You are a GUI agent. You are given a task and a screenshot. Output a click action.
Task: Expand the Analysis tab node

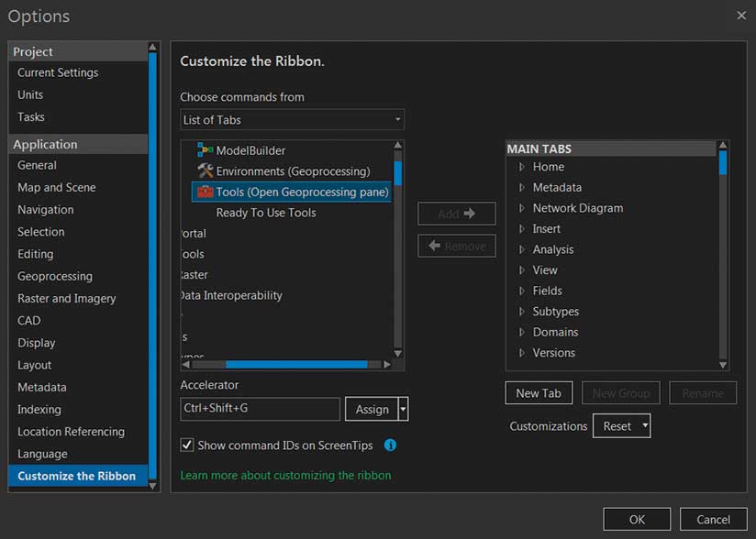coord(521,249)
